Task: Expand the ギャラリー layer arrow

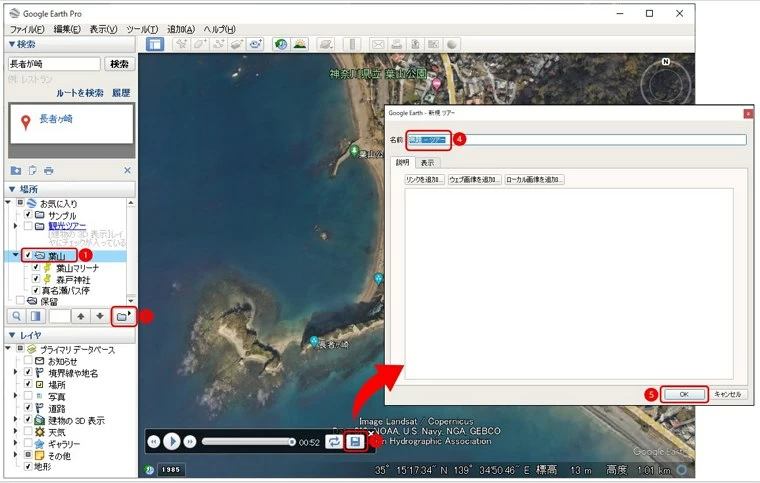Action: [16, 443]
